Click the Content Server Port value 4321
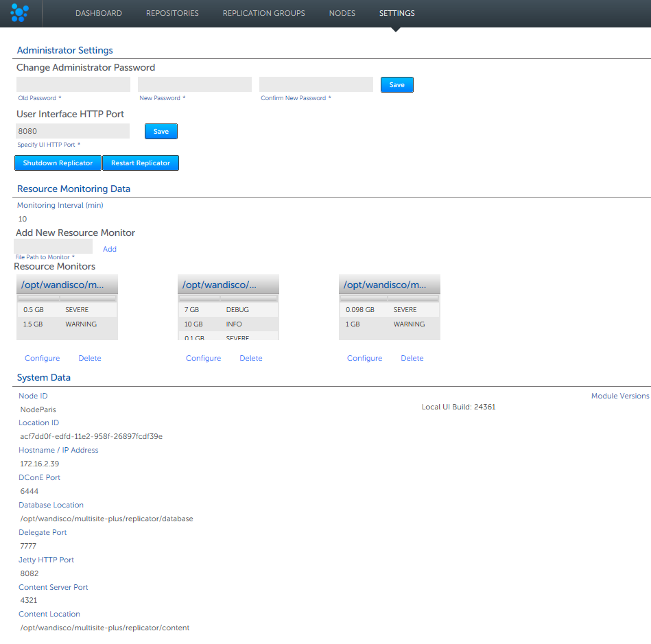This screenshot has height=644, width=651. click(29, 600)
